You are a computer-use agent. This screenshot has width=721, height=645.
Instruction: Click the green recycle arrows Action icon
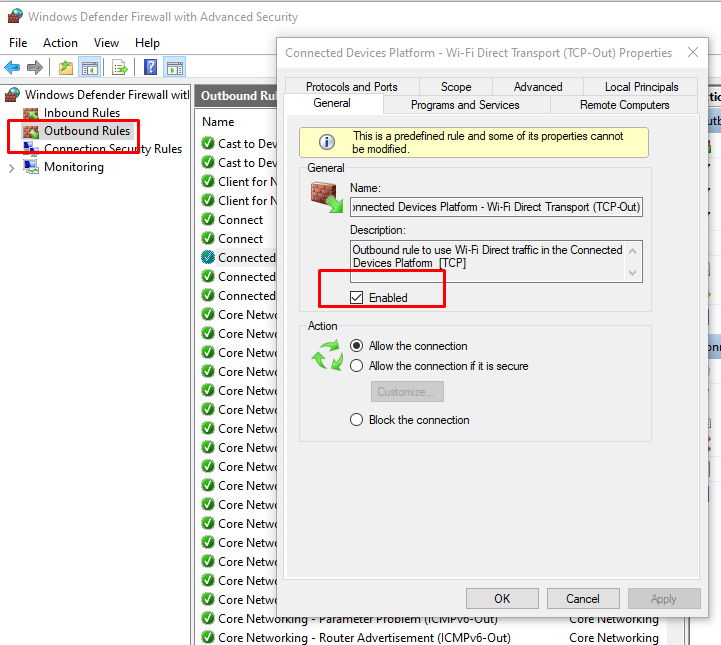pyautogui.click(x=327, y=355)
